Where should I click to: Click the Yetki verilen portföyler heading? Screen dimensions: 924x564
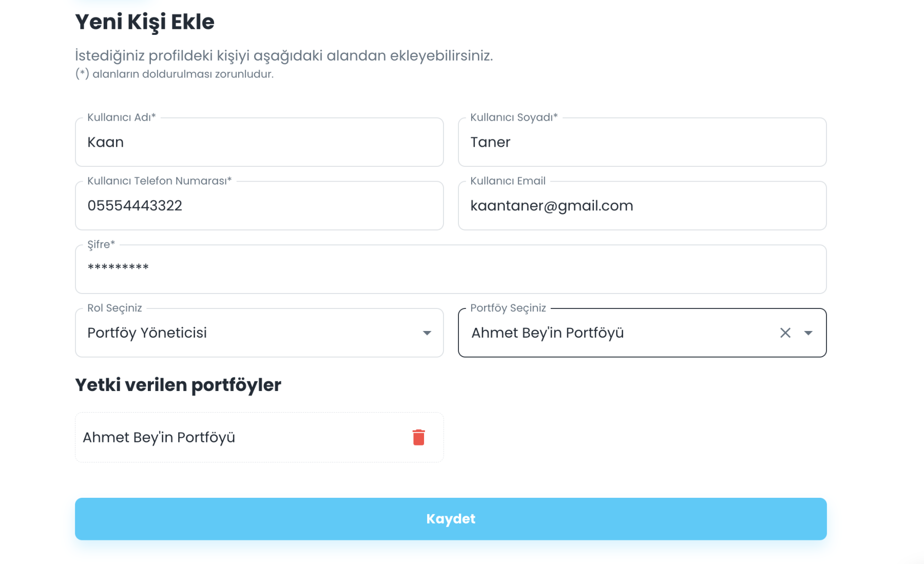click(x=178, y=385)
